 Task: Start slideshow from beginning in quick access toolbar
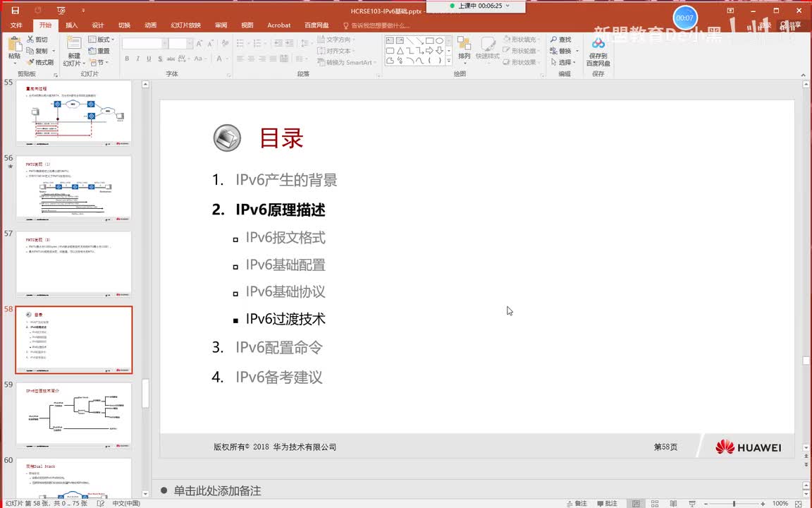(61, 10)
